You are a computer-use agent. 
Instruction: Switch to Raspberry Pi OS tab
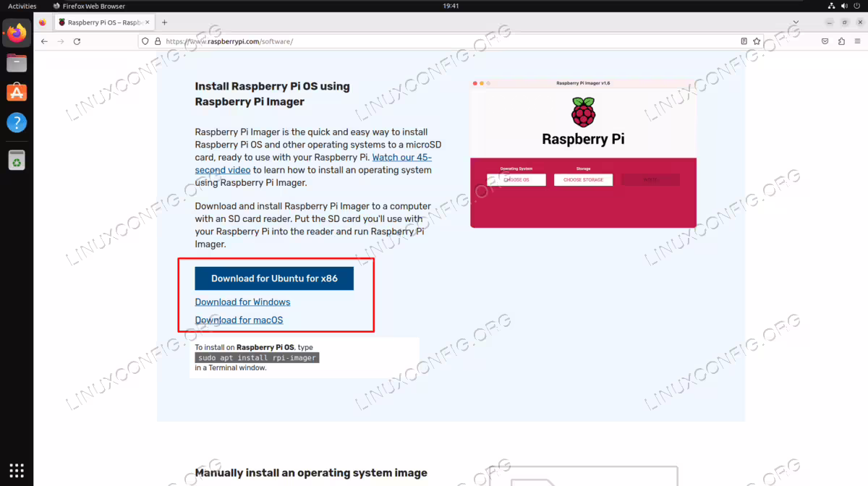coord(104,22)
